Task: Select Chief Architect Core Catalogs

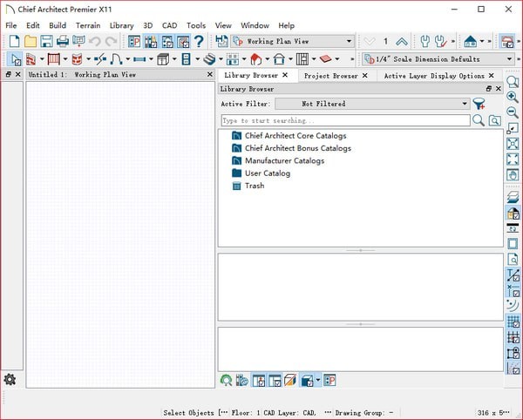Action: coord(295,136)
